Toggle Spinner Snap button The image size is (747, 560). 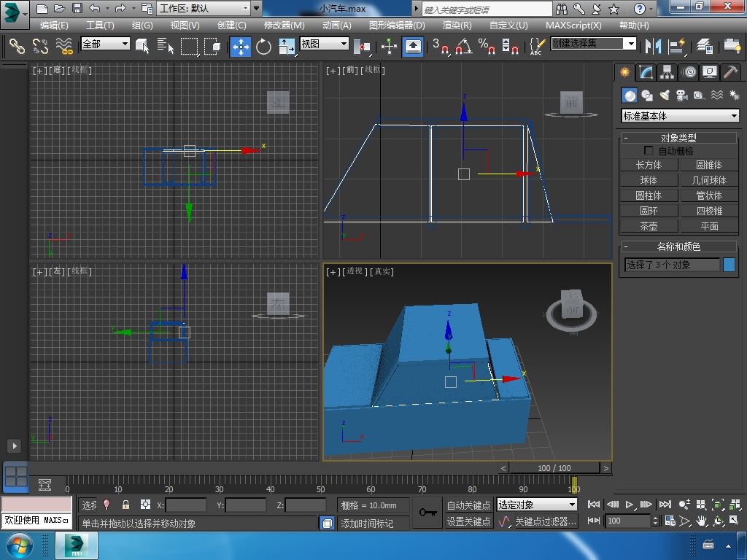click(510, 46)
